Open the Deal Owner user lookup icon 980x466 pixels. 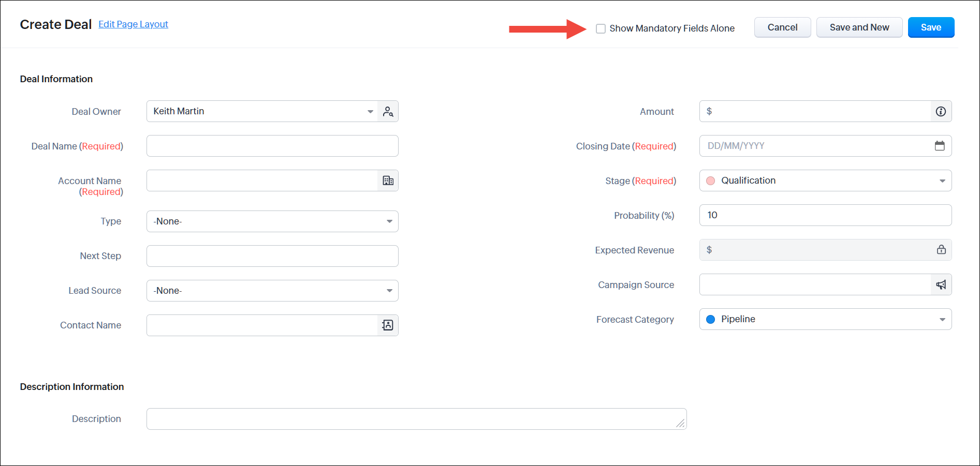click(x=388, y=111)
